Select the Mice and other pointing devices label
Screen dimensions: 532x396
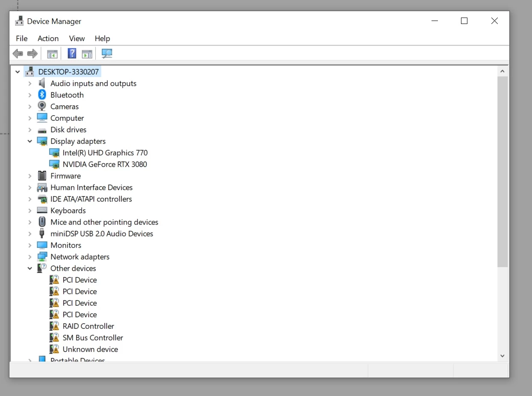click(104, 222)
